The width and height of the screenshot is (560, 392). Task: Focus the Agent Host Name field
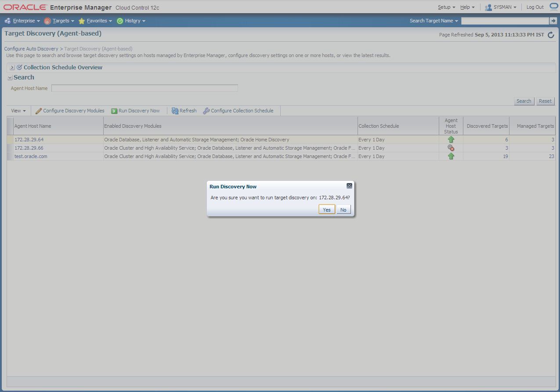click(x=145, y=88)
